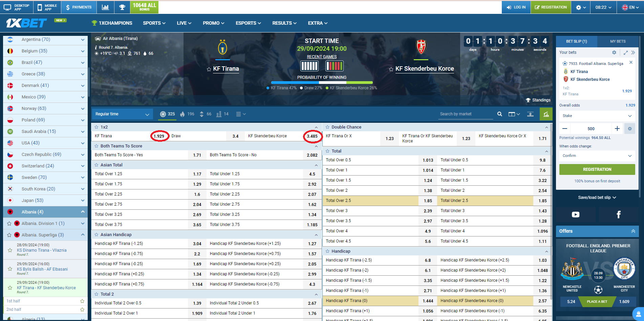Screen dimensions: 644x321
Task: Favorite the Both Teams To Score market
Action: click(96, 146)
